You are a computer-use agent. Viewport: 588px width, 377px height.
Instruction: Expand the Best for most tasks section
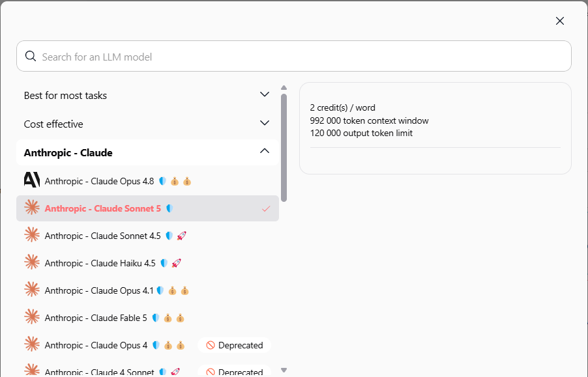[x=147, y=95]
